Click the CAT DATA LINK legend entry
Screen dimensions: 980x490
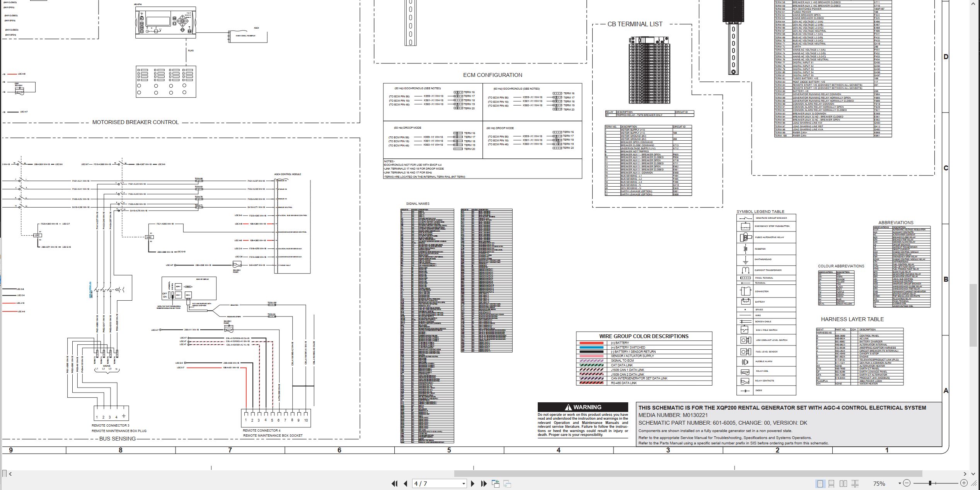[x=622, y=365]
